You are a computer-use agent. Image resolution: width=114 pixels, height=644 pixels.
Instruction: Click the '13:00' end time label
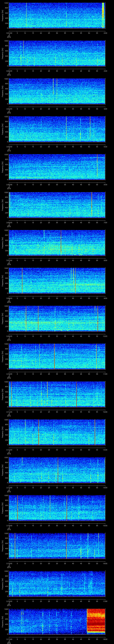pos(105,450)
